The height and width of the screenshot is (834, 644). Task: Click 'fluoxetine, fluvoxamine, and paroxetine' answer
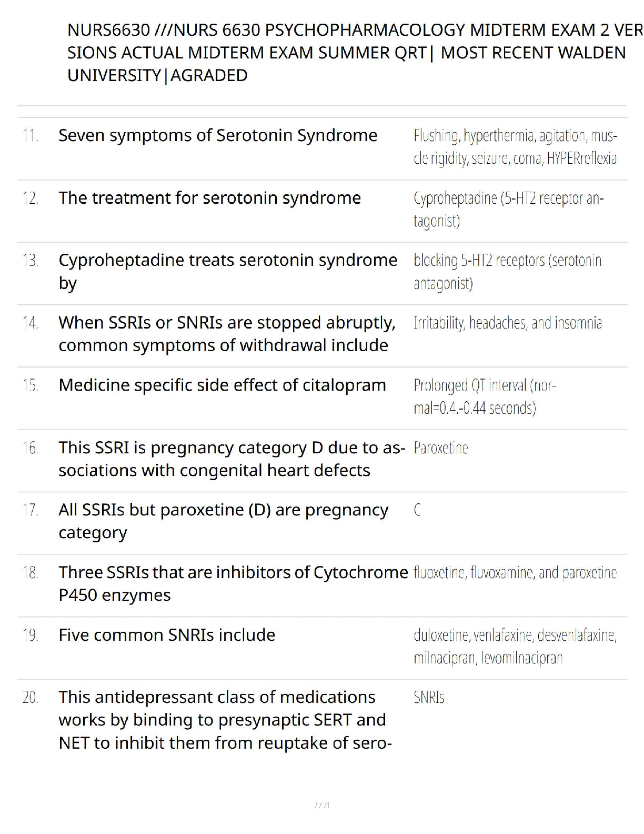pos(515,572)
